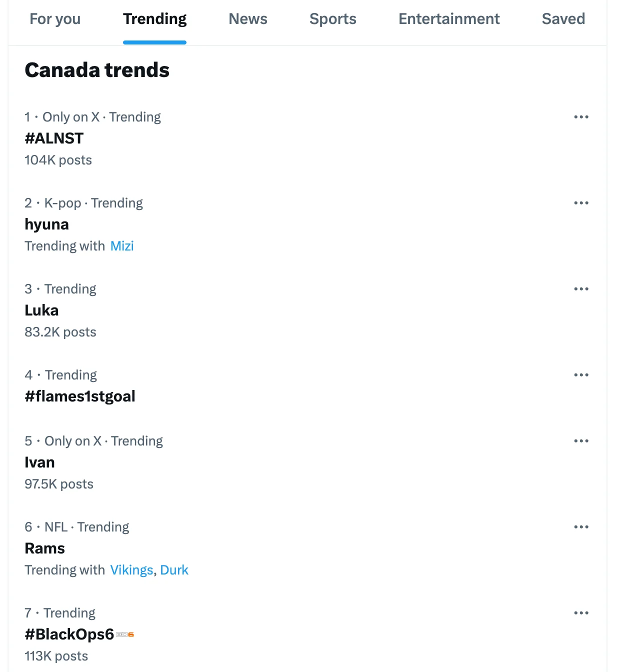628x672 pixels.
Task: Go to the Sports tab
Action: point(333,19)
